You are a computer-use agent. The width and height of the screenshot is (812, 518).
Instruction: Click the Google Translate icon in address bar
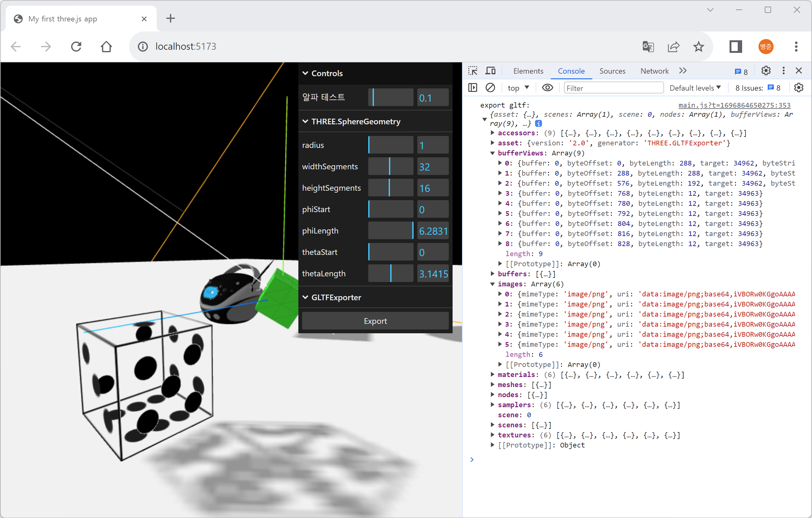648,47
